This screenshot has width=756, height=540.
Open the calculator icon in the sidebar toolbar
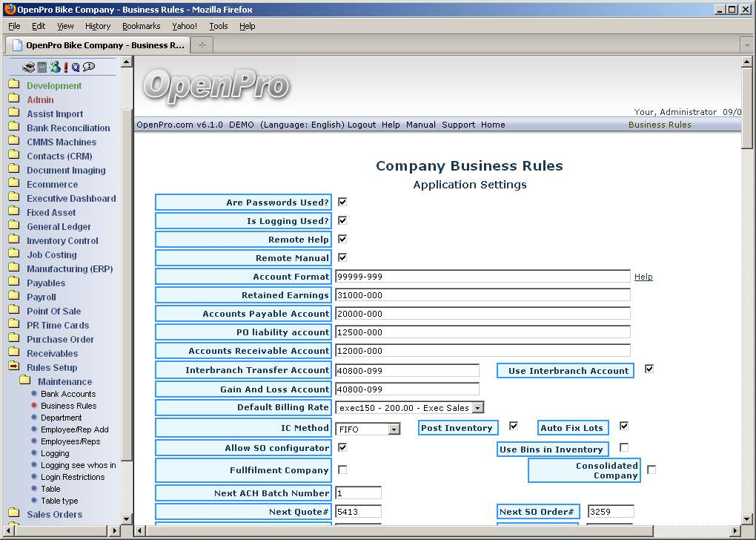42,67
